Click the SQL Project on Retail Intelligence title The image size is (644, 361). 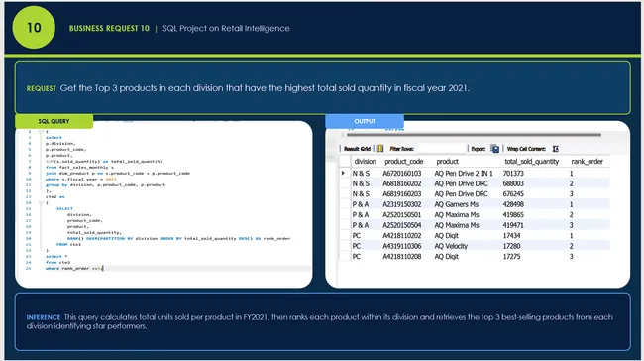(x=226, y=29)
